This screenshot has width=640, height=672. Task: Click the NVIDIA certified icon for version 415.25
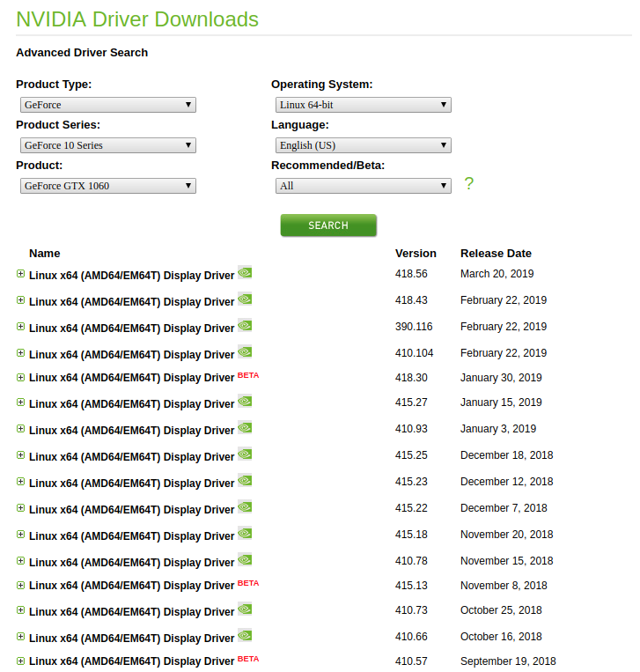[x=245, y=454]
